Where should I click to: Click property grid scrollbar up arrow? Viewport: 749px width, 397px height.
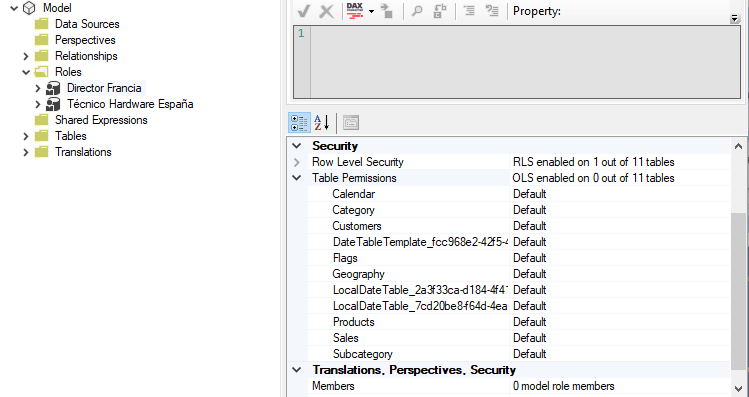738,146
